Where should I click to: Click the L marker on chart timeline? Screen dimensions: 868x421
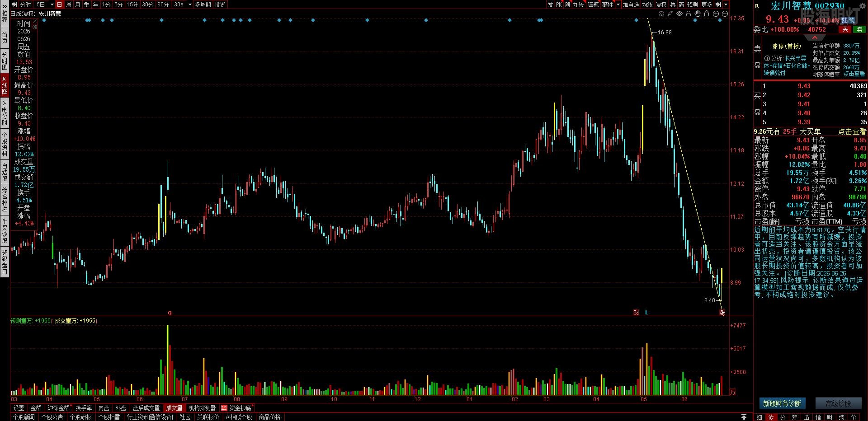[x=647, y=313]
